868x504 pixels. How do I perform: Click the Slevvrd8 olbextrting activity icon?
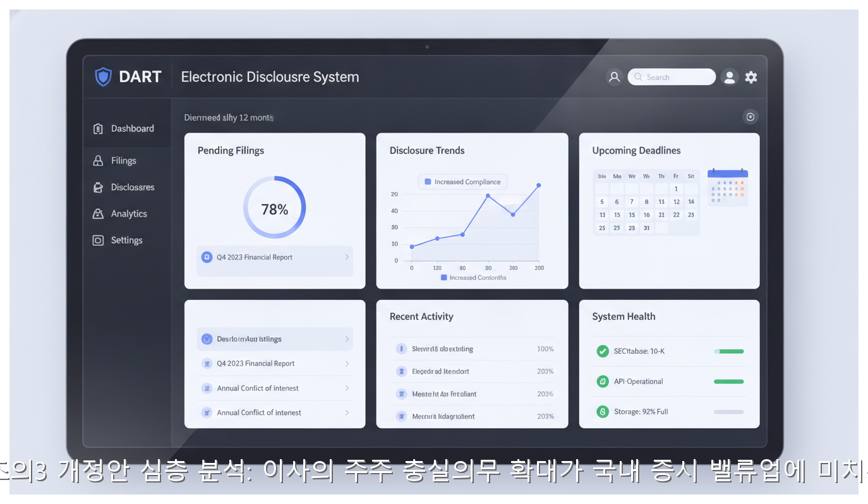pos(401,349)
